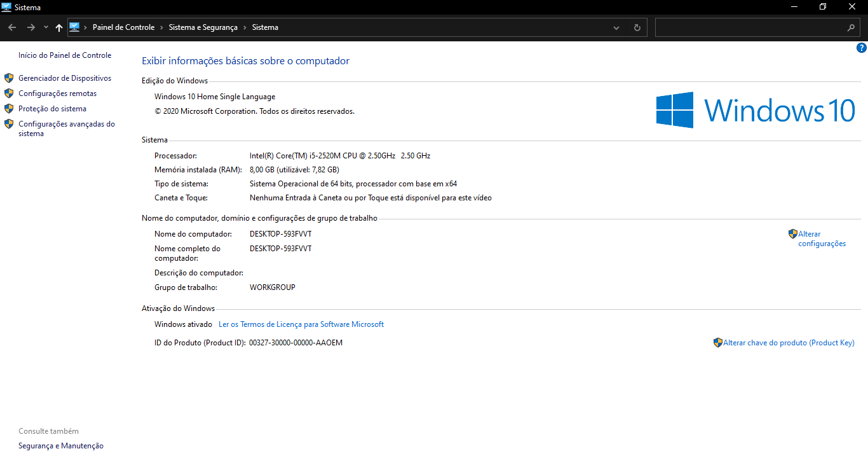Refresh the Sistema page
Screen dimensions: 868x463
pyautogui.click(x=637, y=28)
